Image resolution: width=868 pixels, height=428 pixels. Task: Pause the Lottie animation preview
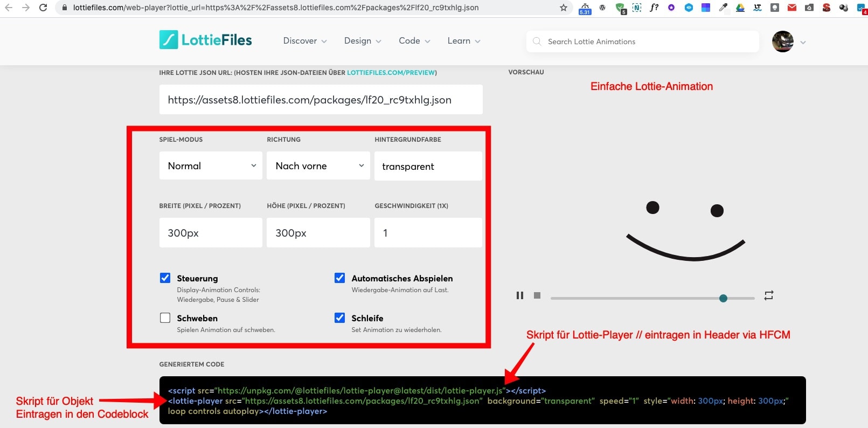click(x=519, y=295)
